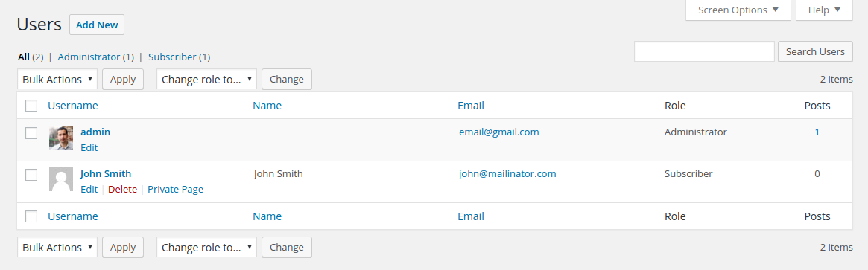This screenshot has width=868, height=270.
Task: Click the top Apply button
Action: (x=123, y=79)
